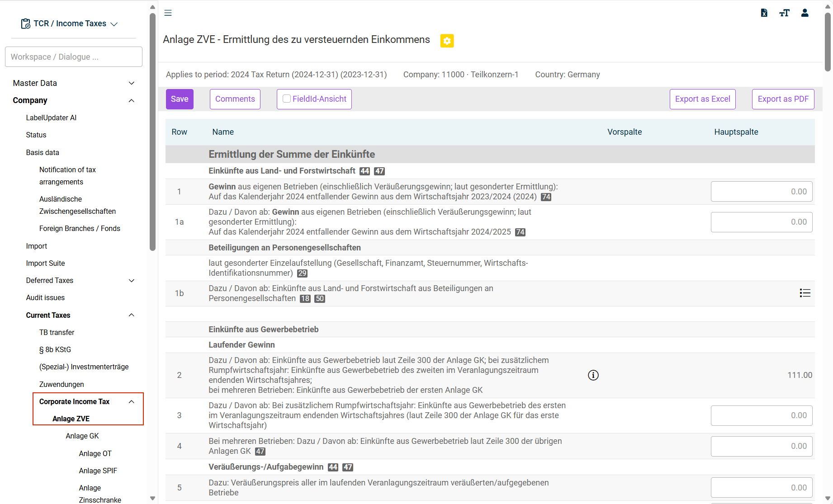Click the Hauptspalte input for row 5

pos(762,488)
